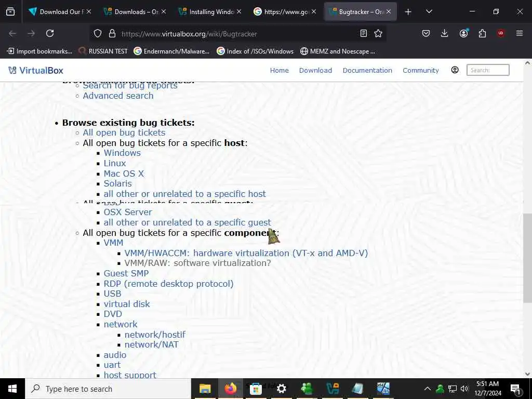Open RDP remote desktop protocol link
This screenshot has width=532, height=399.
pos(169,284)
